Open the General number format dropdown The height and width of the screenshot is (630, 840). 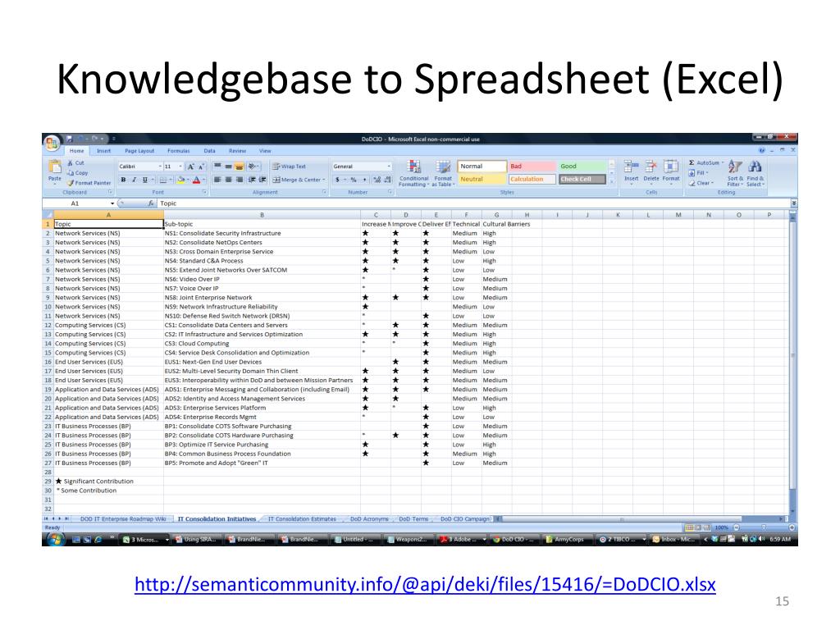tap(389, 167)
